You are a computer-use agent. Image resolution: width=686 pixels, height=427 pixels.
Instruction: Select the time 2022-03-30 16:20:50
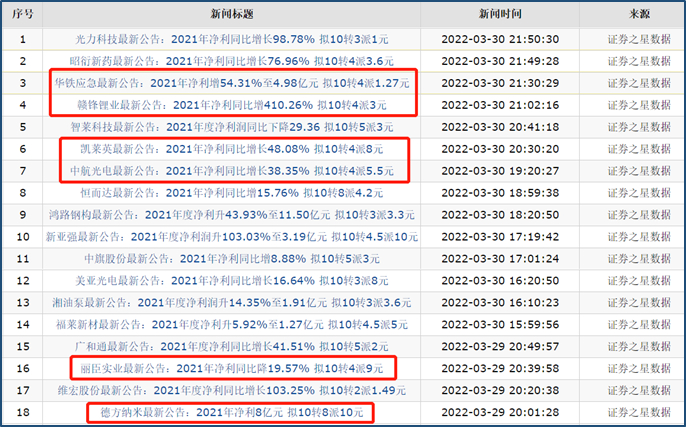(500, 280)
